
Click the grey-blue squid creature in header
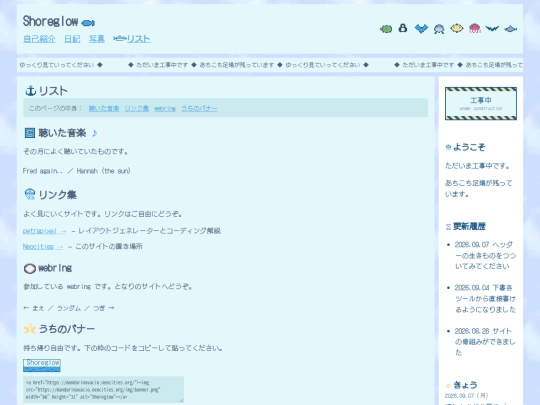(x=439, y=29)
